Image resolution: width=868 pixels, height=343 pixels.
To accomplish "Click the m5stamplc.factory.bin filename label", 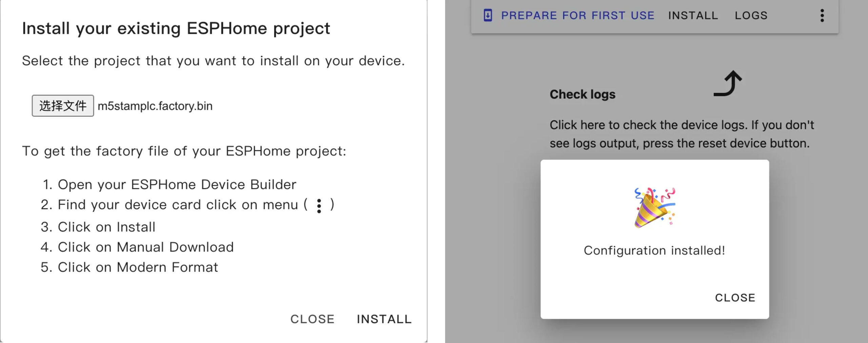I will [155, 106].
